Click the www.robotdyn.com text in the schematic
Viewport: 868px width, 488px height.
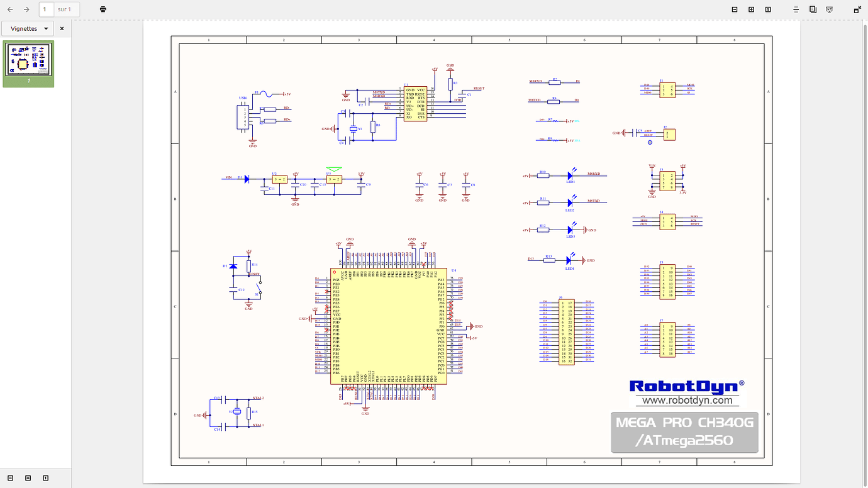pyautogui.click(x=687, y=400)
